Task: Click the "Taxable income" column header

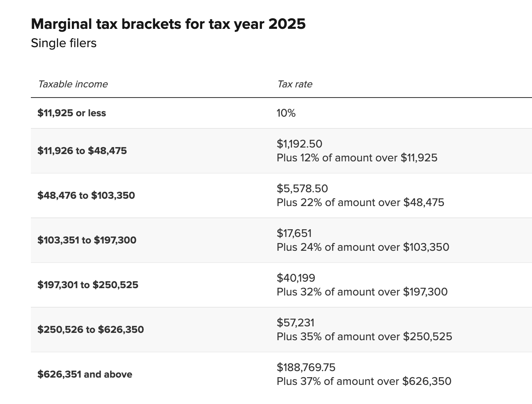Action: pos(73,84)
